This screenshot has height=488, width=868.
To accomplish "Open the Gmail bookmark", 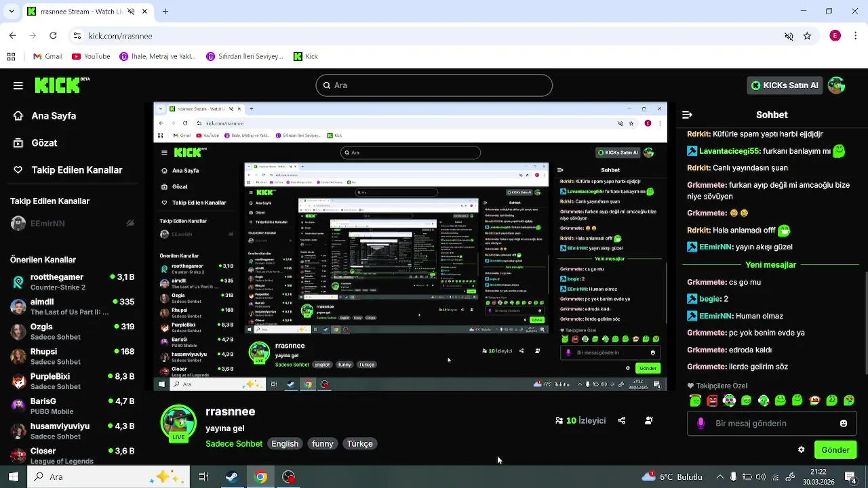I will point(47,56).
